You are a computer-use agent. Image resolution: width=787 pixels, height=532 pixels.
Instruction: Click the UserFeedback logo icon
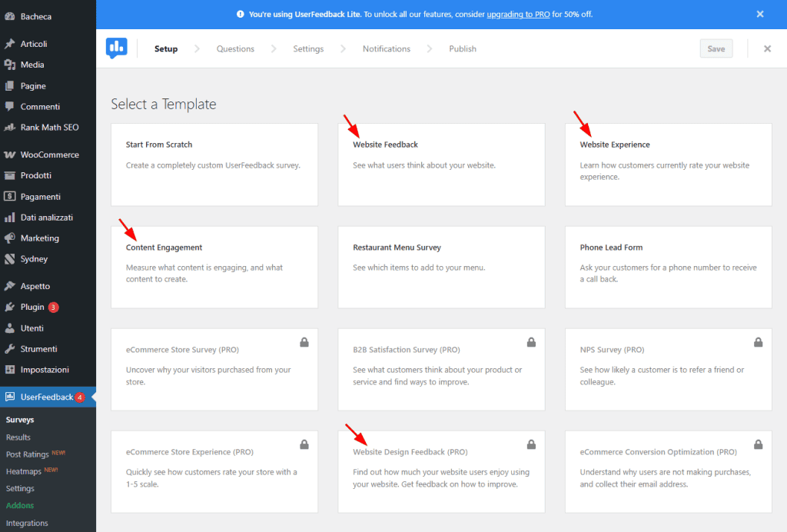pyautogui.click(x=117, y=48)
